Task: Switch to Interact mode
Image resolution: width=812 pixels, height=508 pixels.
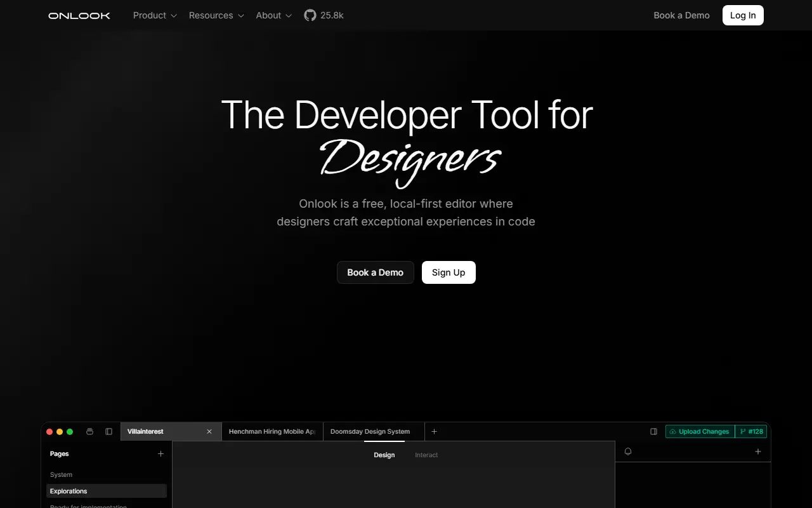Action: tap(426, 455)
